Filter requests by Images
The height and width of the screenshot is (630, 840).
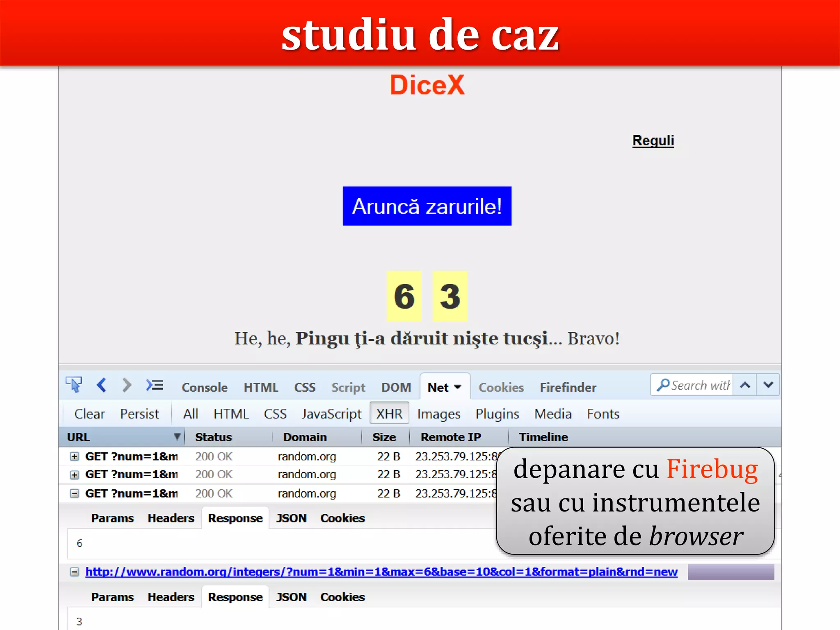(439, 413)
